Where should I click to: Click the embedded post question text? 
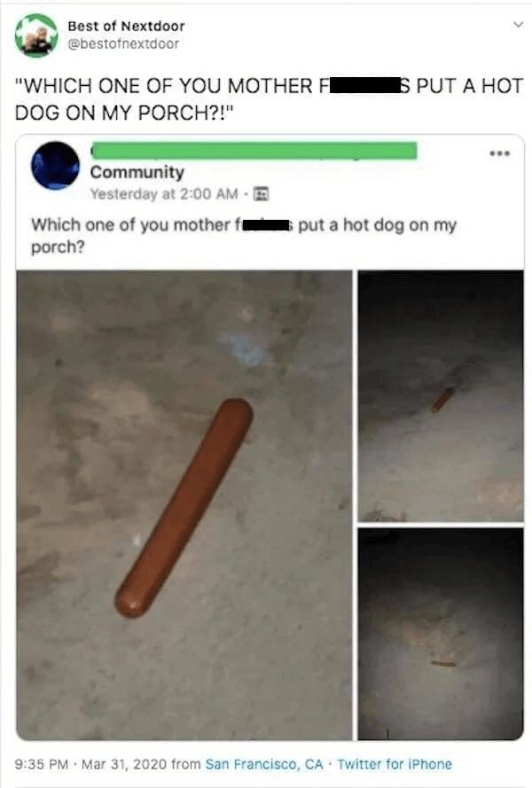[244, 235]
